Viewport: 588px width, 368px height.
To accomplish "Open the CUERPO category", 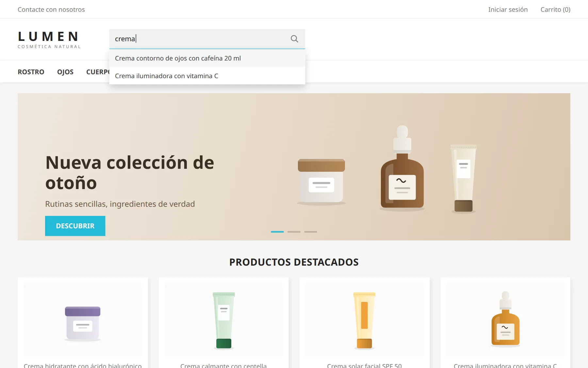I will click(x=98, y=72).
